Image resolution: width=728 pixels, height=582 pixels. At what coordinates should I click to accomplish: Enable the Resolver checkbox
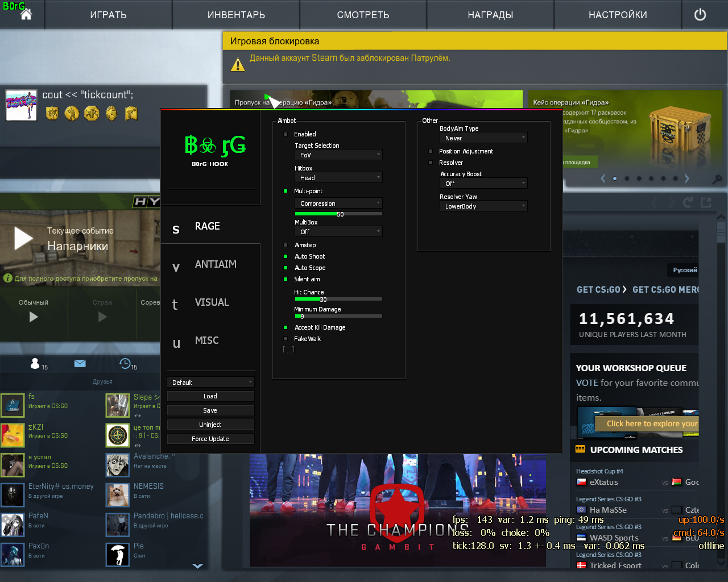click(431, 163)
